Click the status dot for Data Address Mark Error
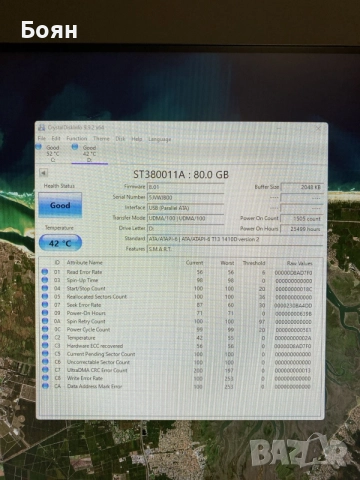Image resolution: width=360 pixels, height=480 pixels. click(45, 386)
